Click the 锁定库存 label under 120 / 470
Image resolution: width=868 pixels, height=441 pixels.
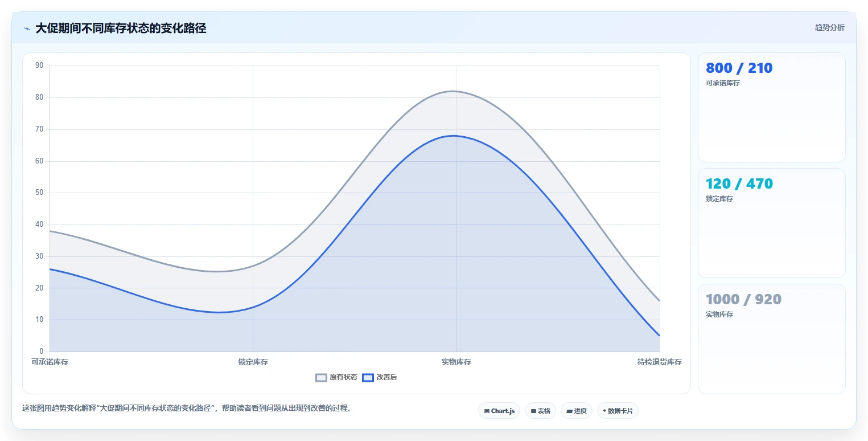point(719,199)
